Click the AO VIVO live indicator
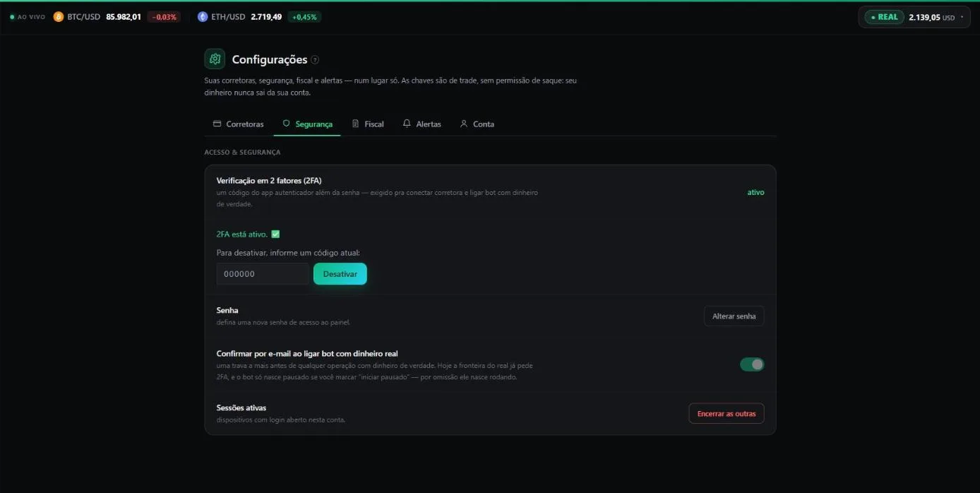The height and width of the screenshot is (493, 980). click(x=28, y=17)
